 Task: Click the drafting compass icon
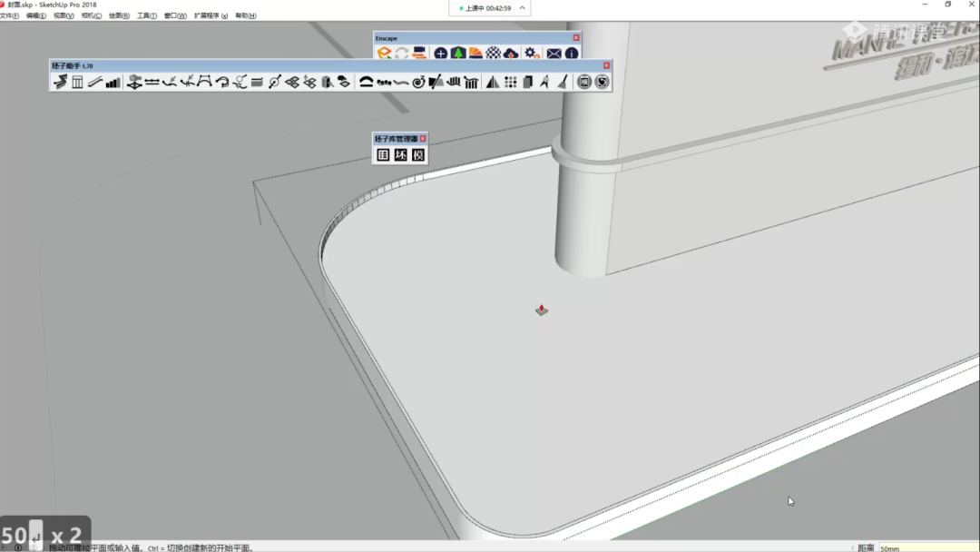[x=545, y=82]
